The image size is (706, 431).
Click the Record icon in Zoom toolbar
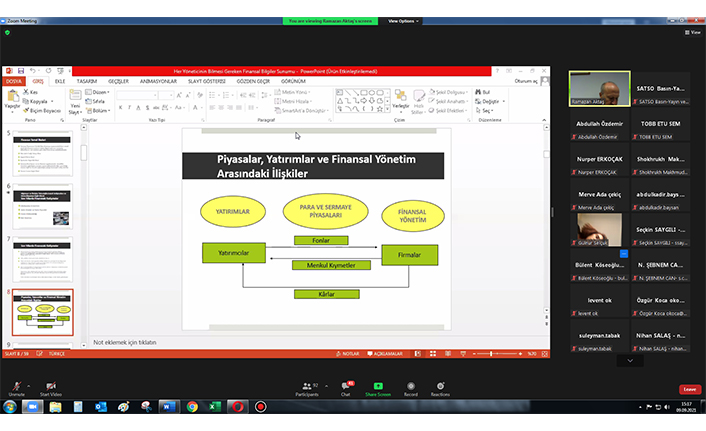click(410, 386)
